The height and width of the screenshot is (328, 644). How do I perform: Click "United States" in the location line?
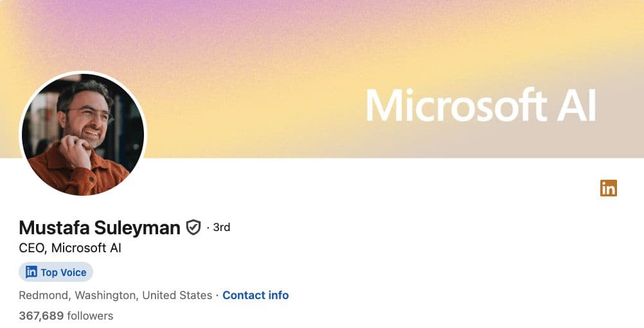tap(177, 295)
